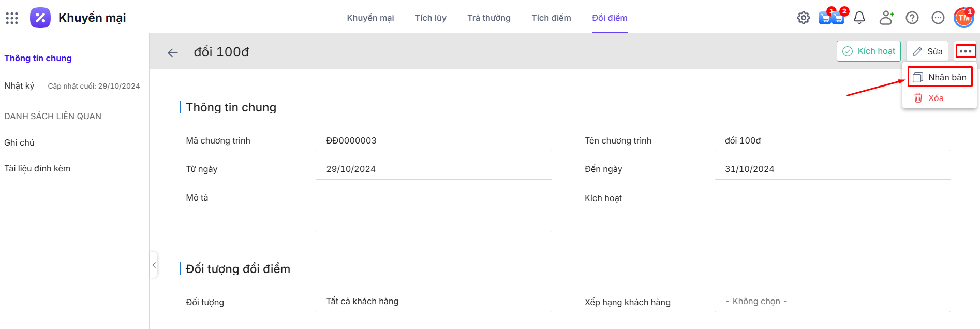Go back using the left arrow
This screenshot has width=980, height=329.
[173, 52]
